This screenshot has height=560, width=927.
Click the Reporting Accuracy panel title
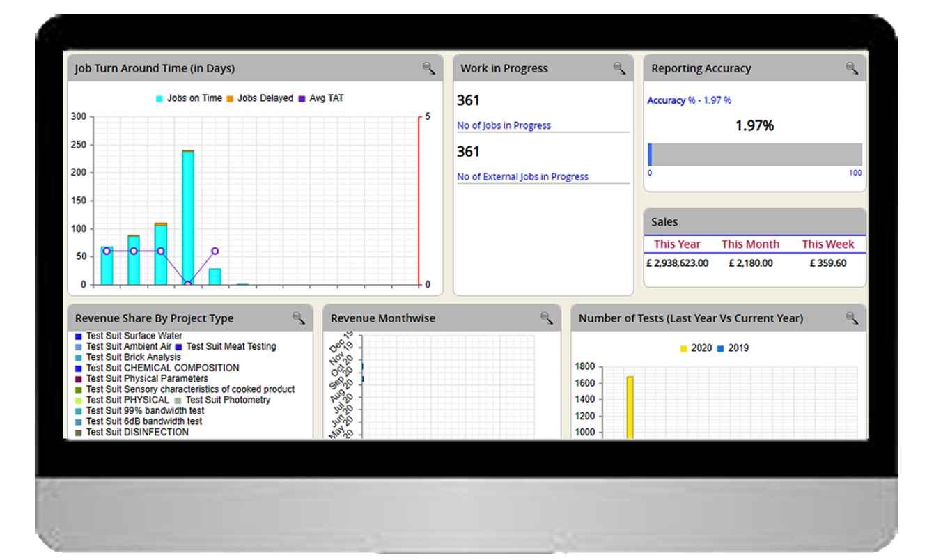click(x=701, y=68)
